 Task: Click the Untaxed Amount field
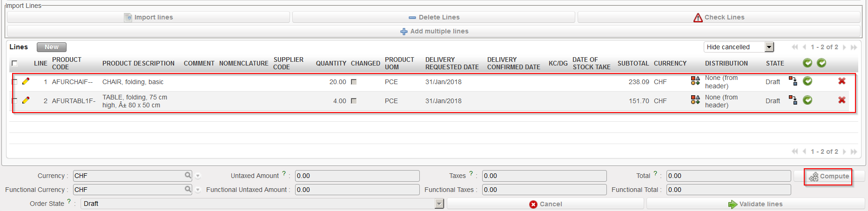pos(357,176)
